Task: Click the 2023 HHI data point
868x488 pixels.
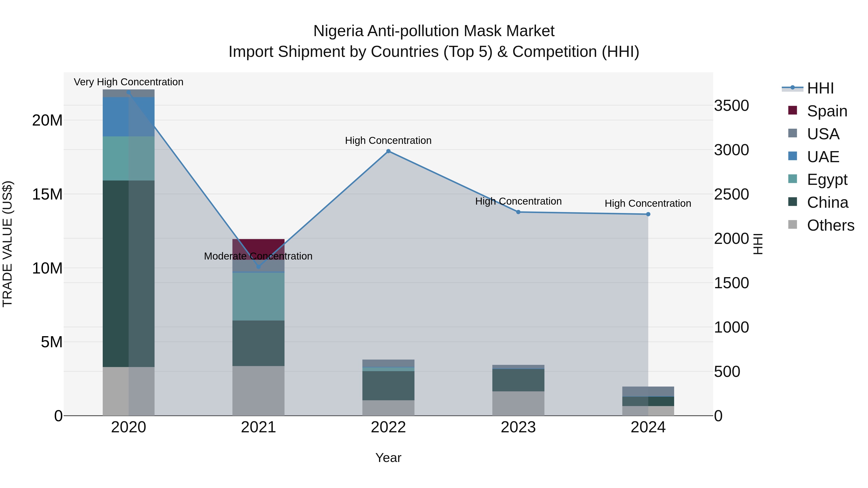Action: 518,212
